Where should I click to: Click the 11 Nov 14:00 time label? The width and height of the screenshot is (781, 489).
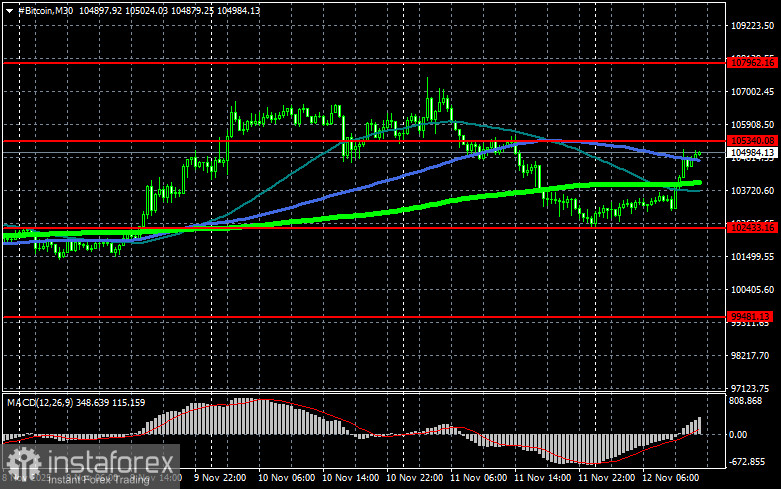point(542,478)
